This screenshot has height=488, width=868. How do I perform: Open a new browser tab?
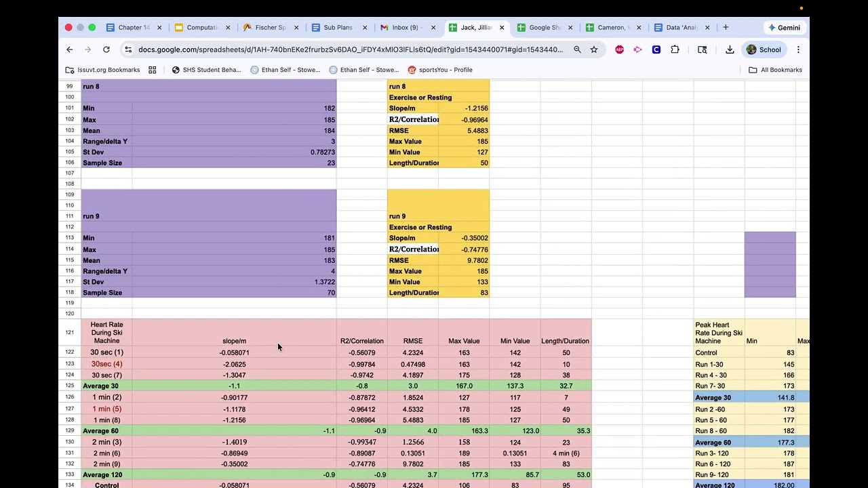726,27
